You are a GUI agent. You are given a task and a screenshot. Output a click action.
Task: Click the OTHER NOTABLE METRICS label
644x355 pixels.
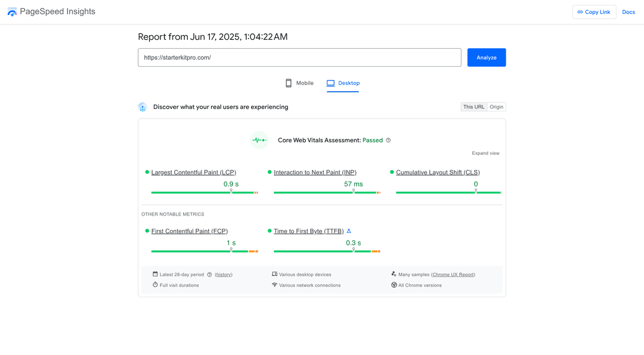click(172, 214)
